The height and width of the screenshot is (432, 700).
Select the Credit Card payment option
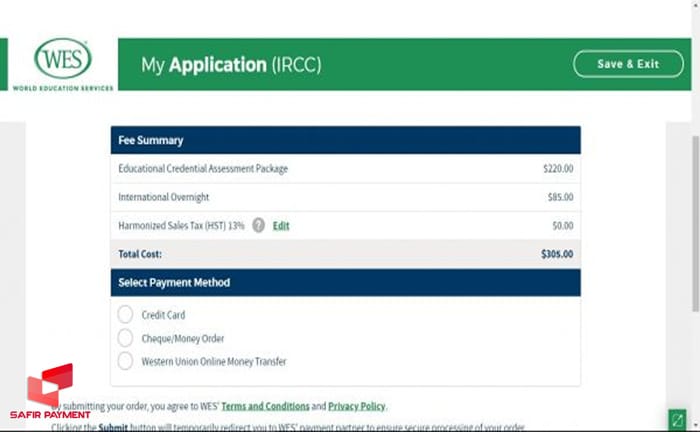(125, 315)
